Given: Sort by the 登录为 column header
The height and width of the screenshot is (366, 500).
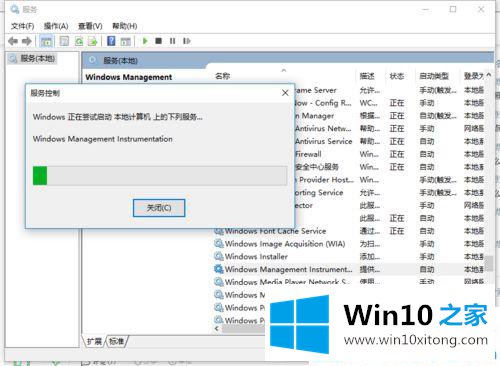Looking at the screenshot, I should click(x=474, y=76).
